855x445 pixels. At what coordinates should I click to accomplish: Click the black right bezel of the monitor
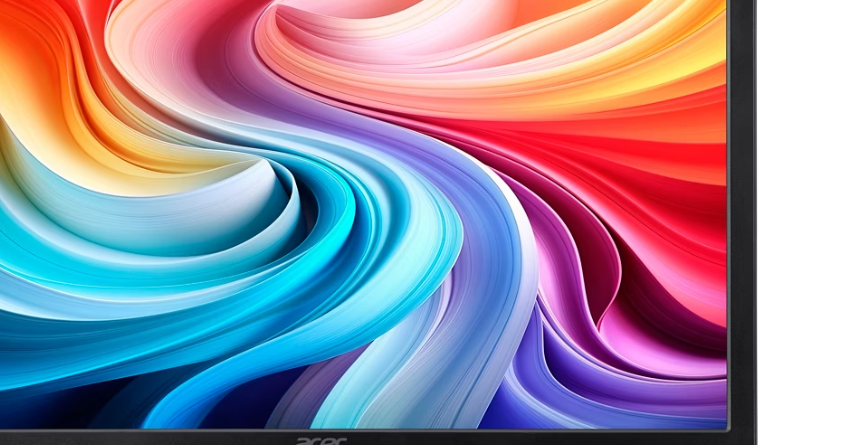pos(741,200)
